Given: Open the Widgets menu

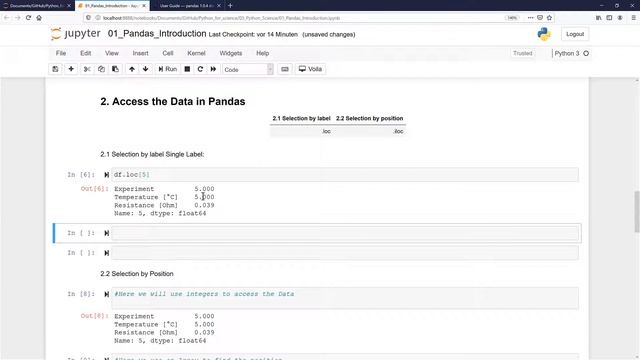Looking at the screenshot, I should 231,53.
